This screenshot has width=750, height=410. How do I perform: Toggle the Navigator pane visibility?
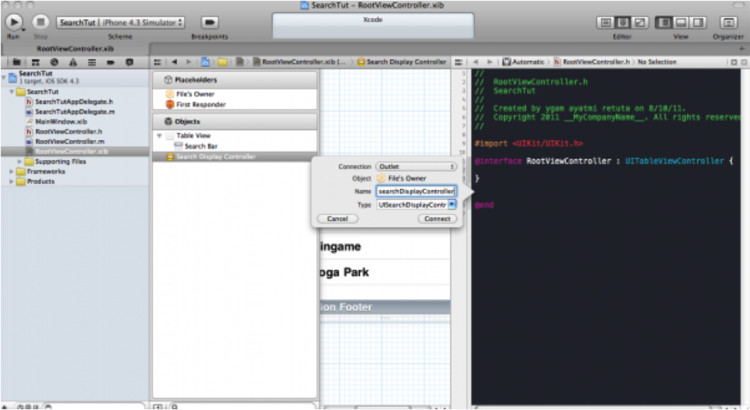coord(665,22)
